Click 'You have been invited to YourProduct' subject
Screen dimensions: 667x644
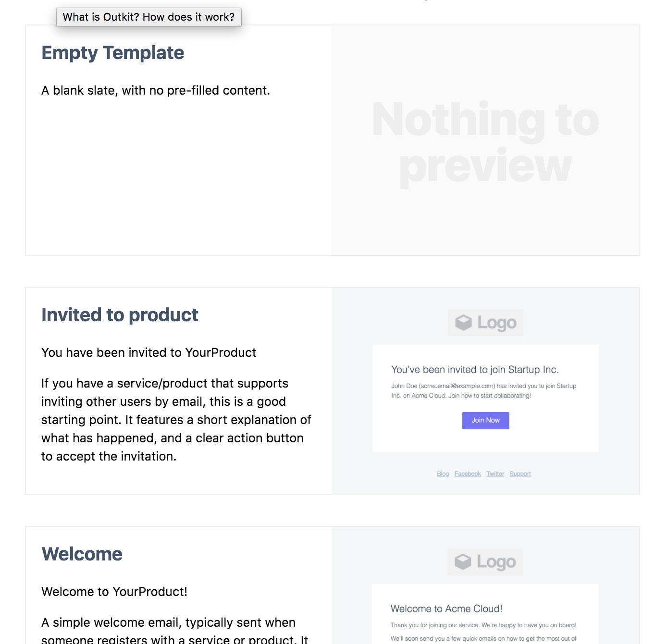coord(148,352)
